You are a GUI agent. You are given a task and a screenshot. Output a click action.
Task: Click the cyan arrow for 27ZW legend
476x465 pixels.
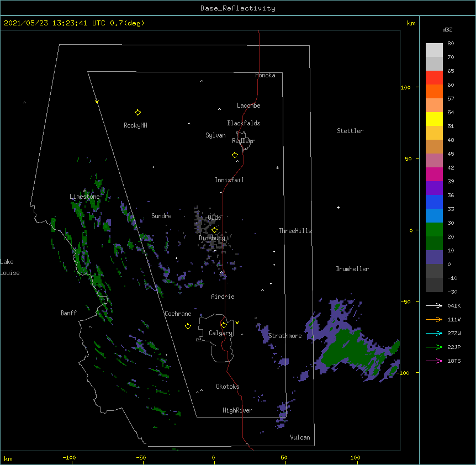[434, 333]
